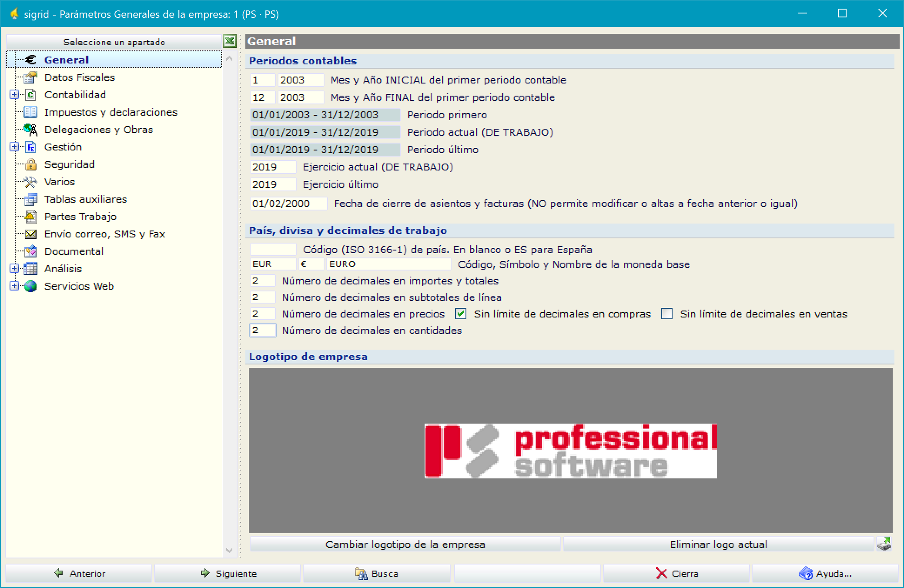Click the Delegaciones y Obras icon
904x588 pixels.
[30, 129]
